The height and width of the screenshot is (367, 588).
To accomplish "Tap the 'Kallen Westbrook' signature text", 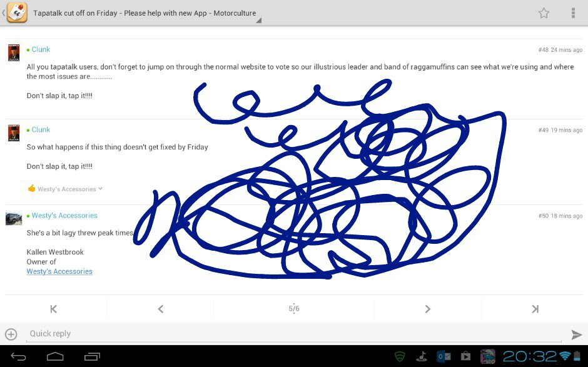I will pyautogui.click(x=55, y=252).
